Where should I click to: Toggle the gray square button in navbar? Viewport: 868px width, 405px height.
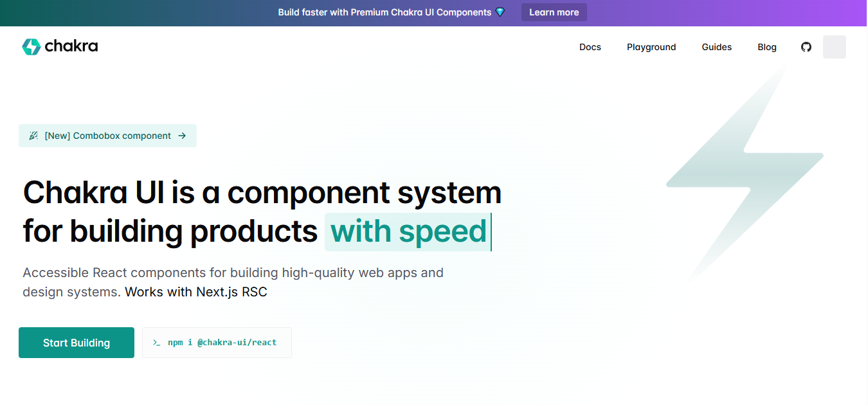tap(835, 47)
